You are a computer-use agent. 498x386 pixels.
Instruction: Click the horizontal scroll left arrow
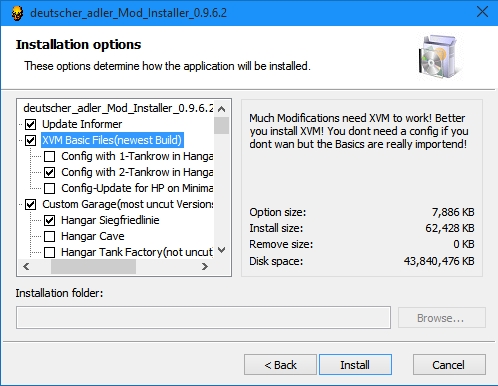coord(26,266)
